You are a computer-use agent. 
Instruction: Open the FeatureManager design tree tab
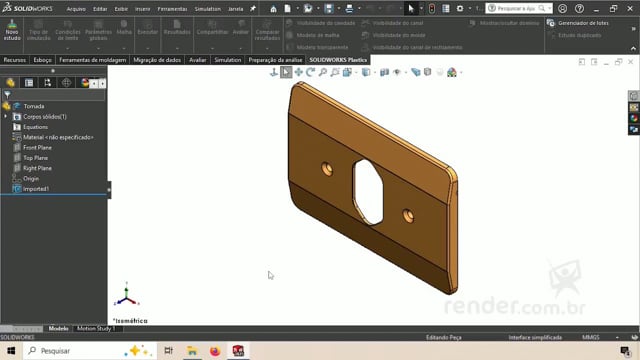point(11,83)
